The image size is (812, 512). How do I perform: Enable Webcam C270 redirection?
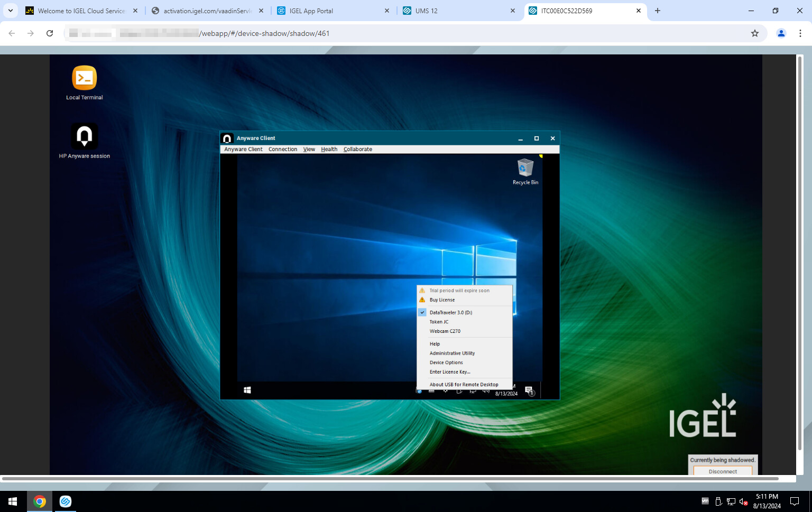(x=445, y=331)
